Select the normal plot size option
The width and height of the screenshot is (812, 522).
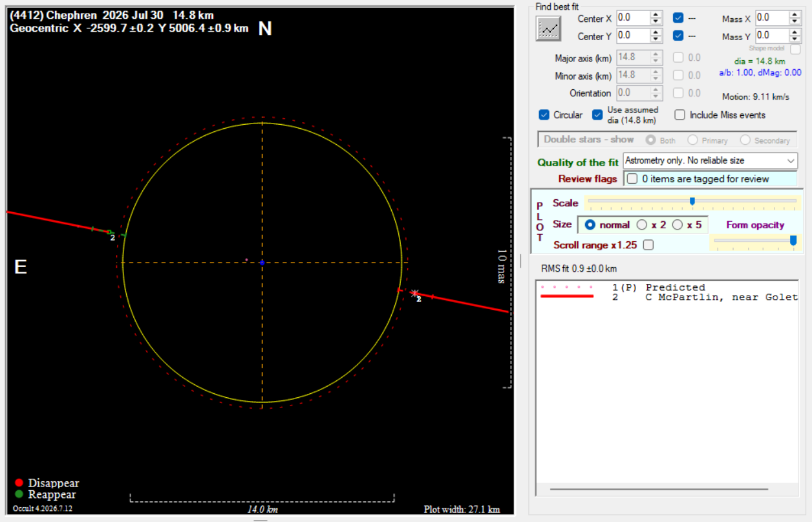pyautogui.click(x=590, y=225)
